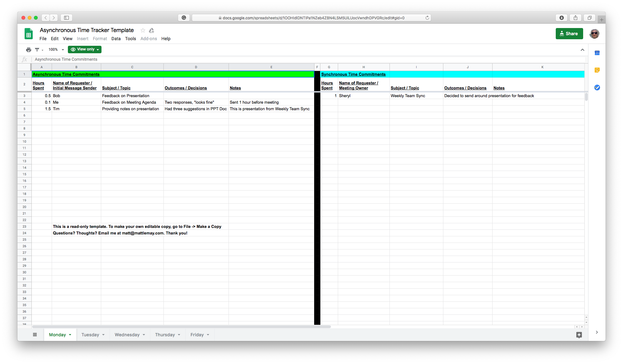Image resolution: width=623 pixels, height=364 pixels.
Task: Open the Help menu
Action: pyautogui.click(x=166, y=39)
